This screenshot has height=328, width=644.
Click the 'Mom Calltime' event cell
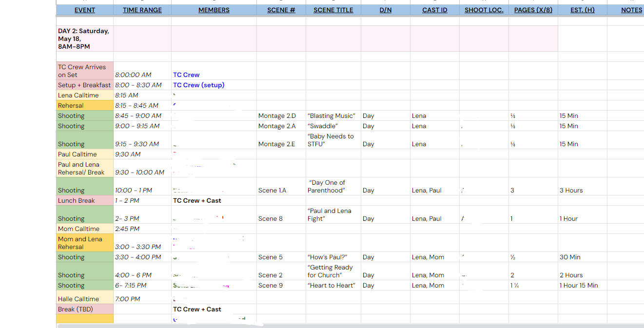tap(85, 229)
